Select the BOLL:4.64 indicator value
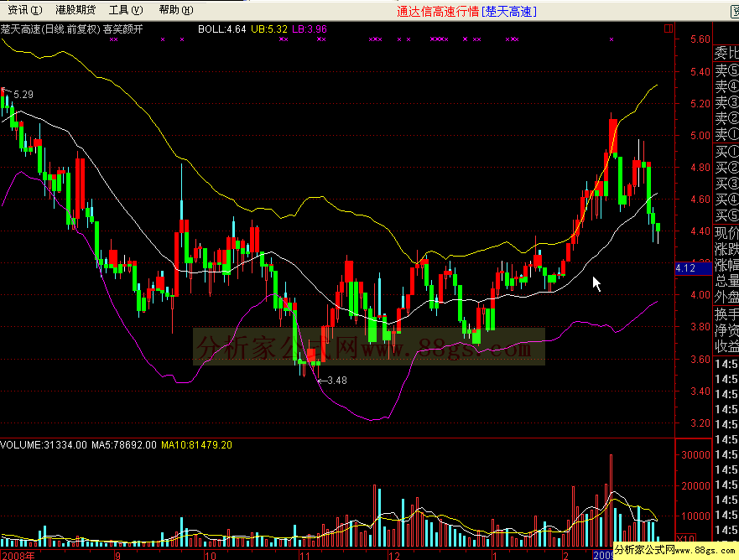The height and width of the screenshot is (560, 739). coord(222,29)
